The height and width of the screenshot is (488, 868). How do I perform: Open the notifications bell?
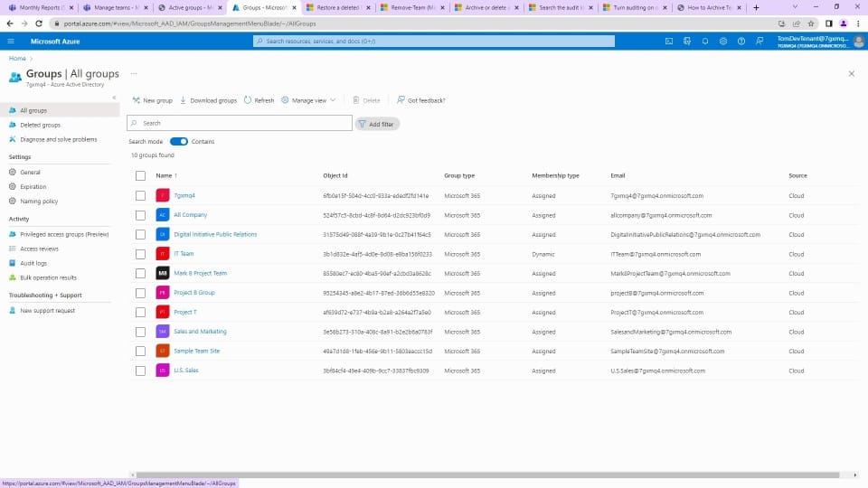click(705, 42)
